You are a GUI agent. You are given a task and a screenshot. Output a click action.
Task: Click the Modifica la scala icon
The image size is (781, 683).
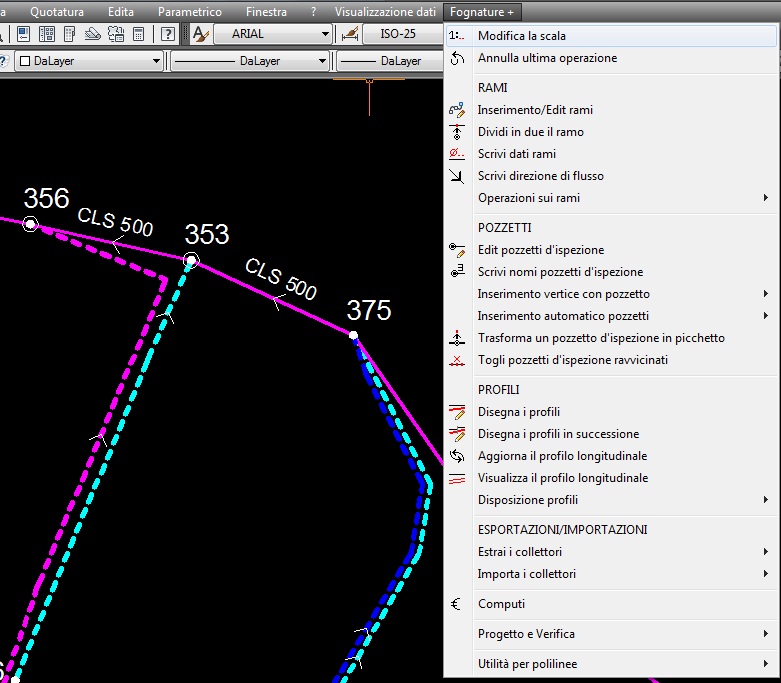point(457,36)
